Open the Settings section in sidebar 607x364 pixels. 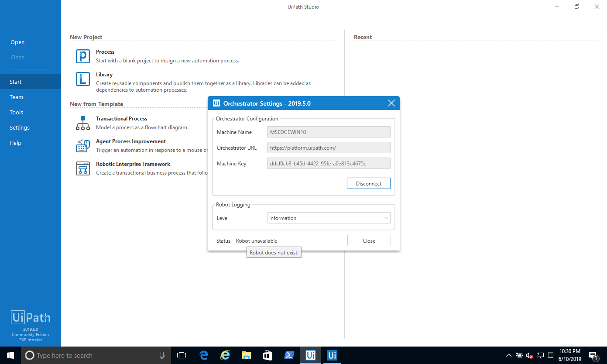19,127
